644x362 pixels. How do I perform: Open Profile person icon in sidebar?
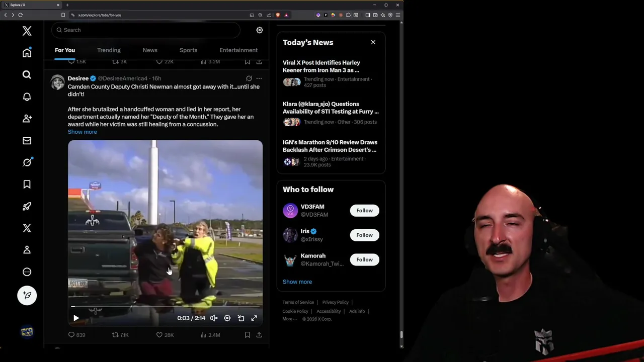27,250
